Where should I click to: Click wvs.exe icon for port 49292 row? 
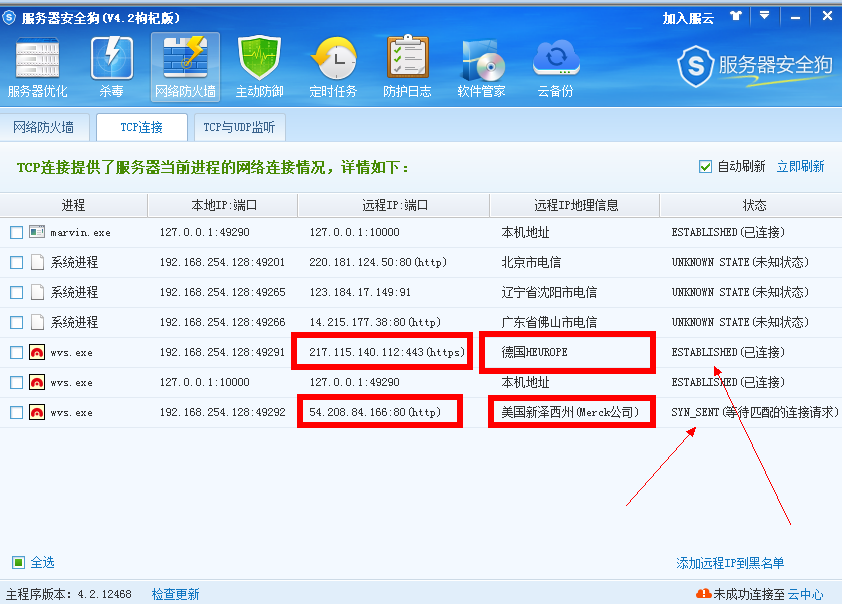pyautogui.click(x=37, y=412)
